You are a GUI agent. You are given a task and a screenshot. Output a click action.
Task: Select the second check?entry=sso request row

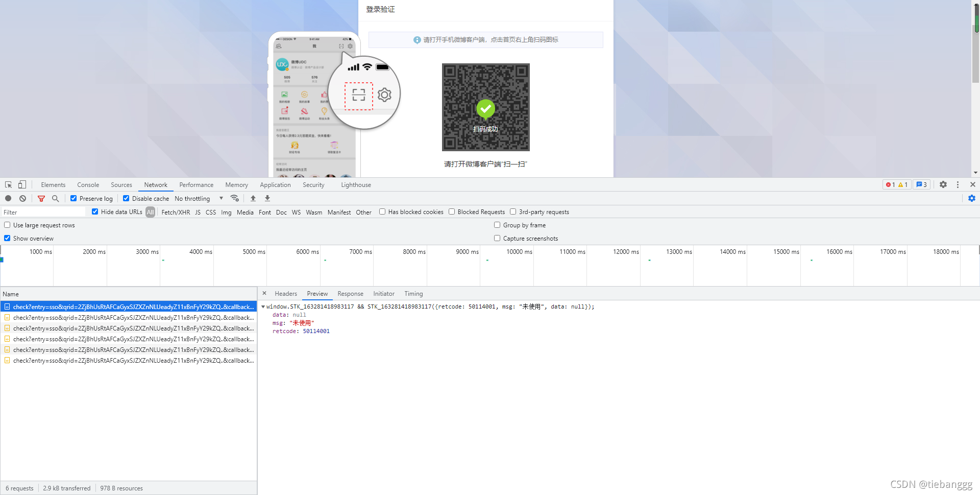[129, 318]
